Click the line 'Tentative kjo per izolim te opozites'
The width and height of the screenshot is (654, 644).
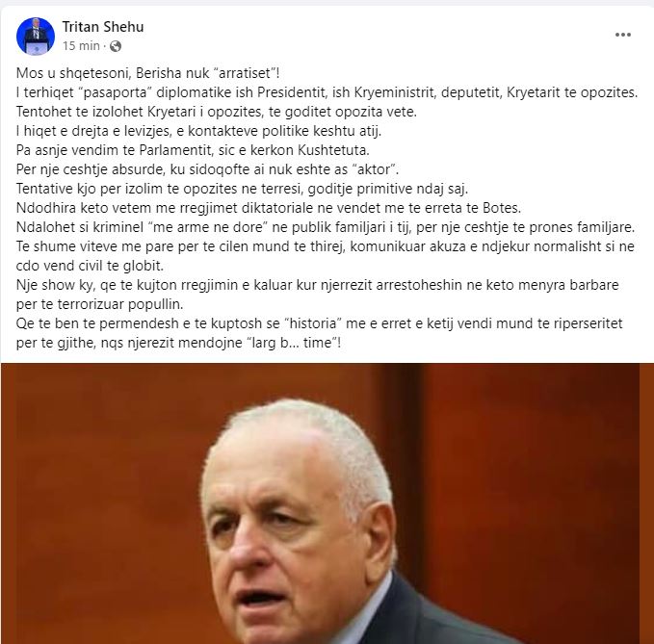(243, 189)
